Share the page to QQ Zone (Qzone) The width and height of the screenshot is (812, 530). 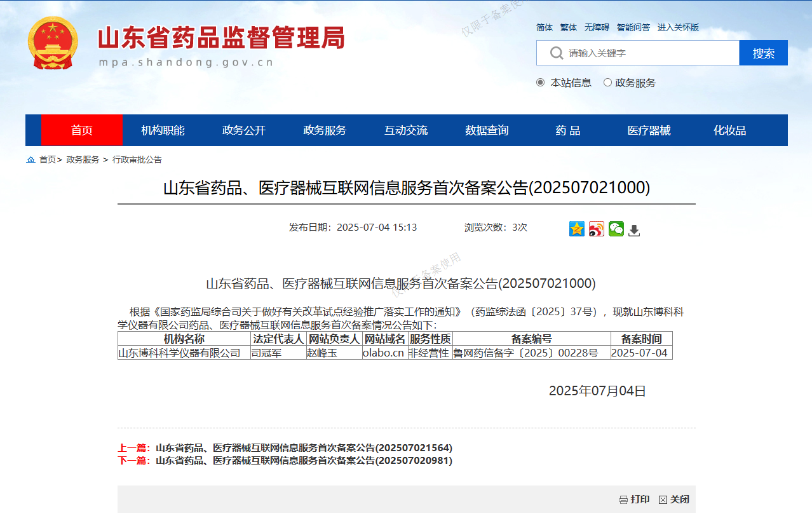(x=576, y=229)
